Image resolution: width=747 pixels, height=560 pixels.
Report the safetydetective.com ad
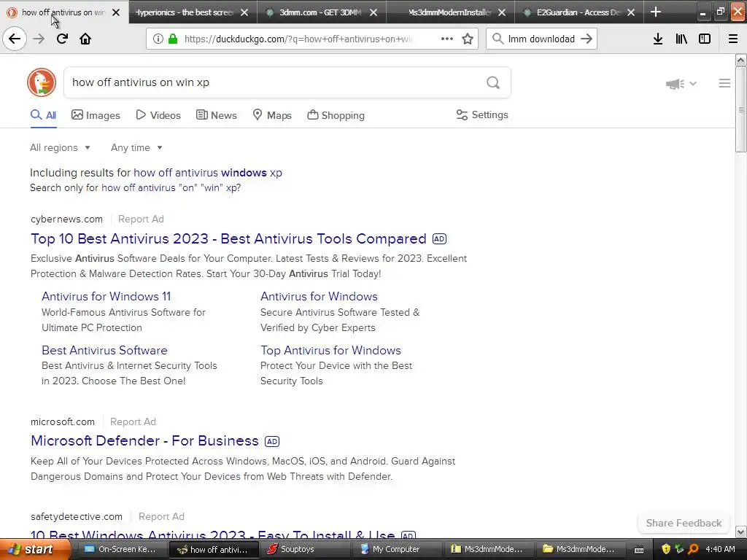point(161,516)
